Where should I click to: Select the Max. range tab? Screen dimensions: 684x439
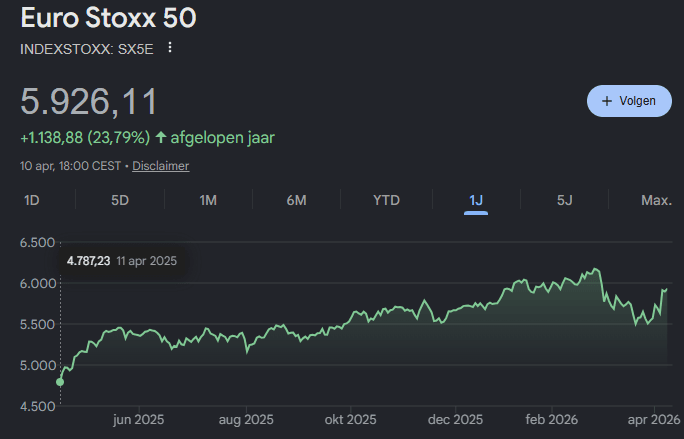point(656,200)
